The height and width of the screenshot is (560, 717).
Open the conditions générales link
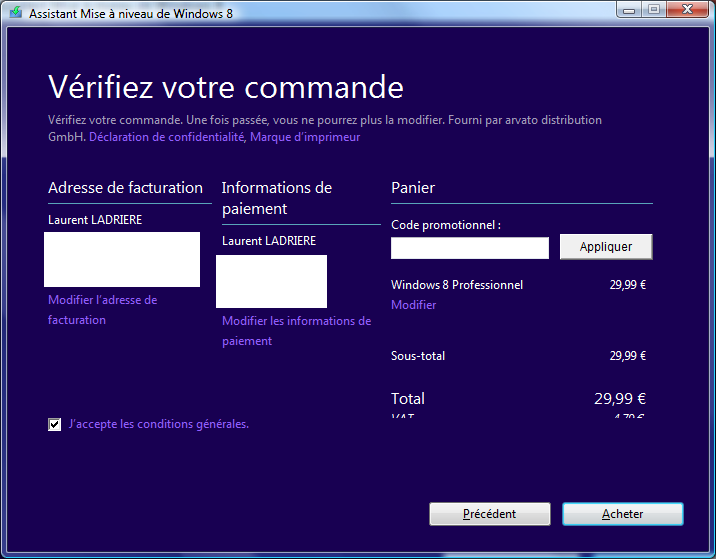point(158,424)
